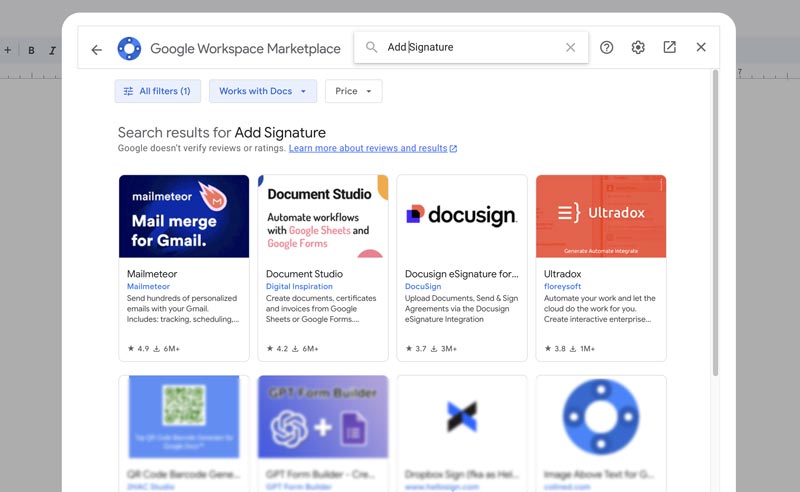The height and width of the screenshot is (492, 800).
Task: Open the Docusign logo thumbnail
Action: click(462, 216)
